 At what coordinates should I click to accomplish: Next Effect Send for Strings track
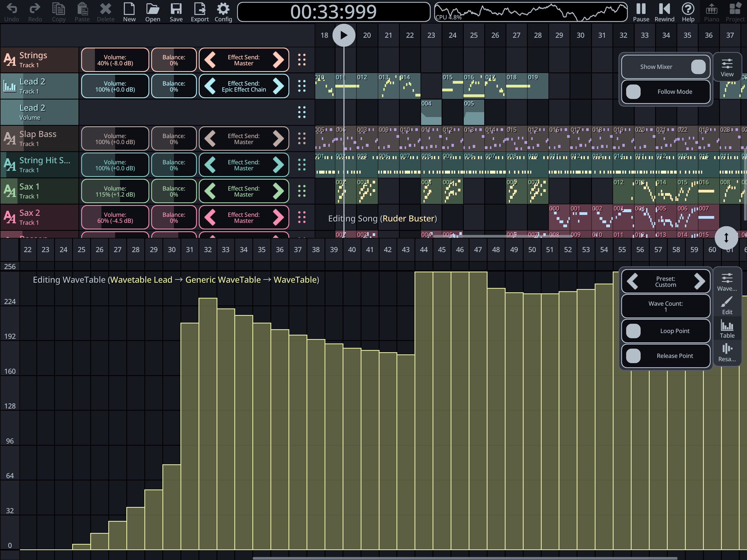pyautogui.click(x=278, y=60)
